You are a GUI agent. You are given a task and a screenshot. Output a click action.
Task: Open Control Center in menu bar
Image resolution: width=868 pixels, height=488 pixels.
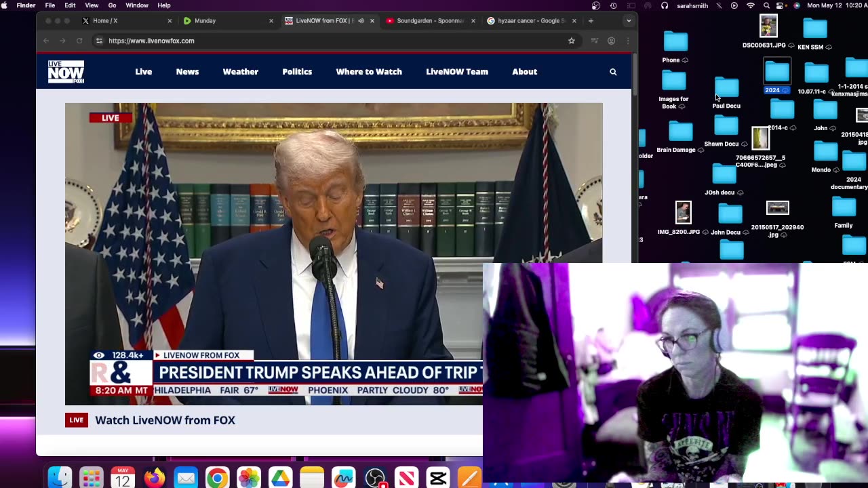pos(781,5)
